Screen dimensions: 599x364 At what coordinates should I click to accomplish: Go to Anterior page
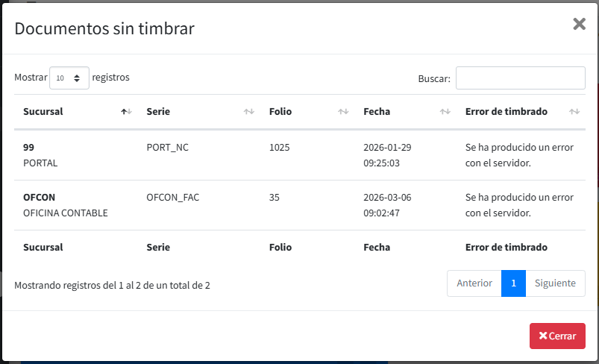[474, 283]
